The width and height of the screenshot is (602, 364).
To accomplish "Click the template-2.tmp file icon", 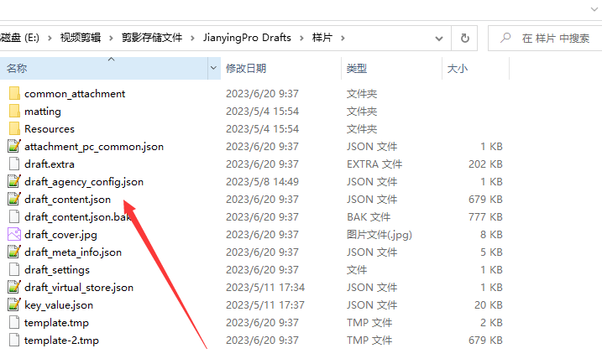I will pos(14,341).
